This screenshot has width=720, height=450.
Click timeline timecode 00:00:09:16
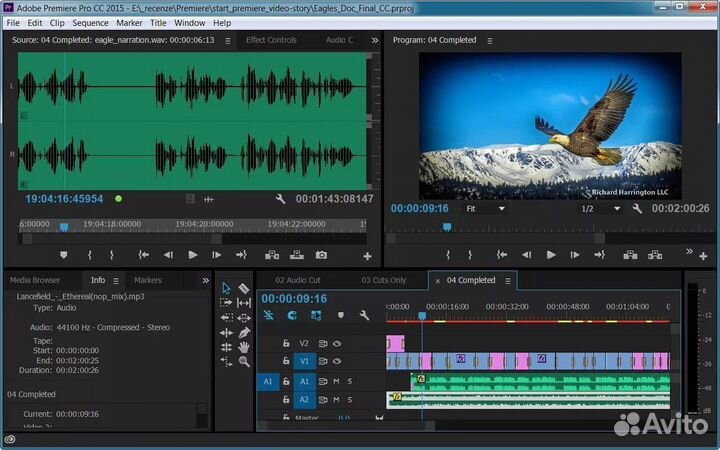(x=294, y=298)
